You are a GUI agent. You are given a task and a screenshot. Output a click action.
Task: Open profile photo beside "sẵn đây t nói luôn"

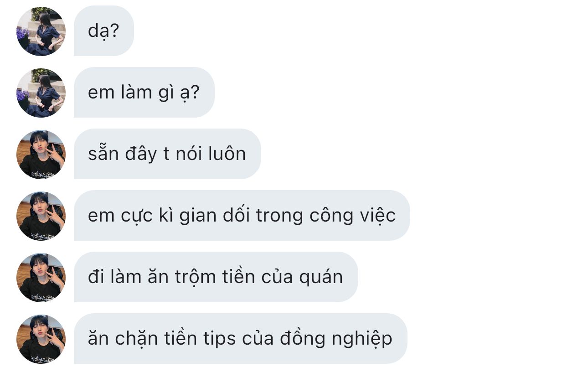(x=41, y=155)
